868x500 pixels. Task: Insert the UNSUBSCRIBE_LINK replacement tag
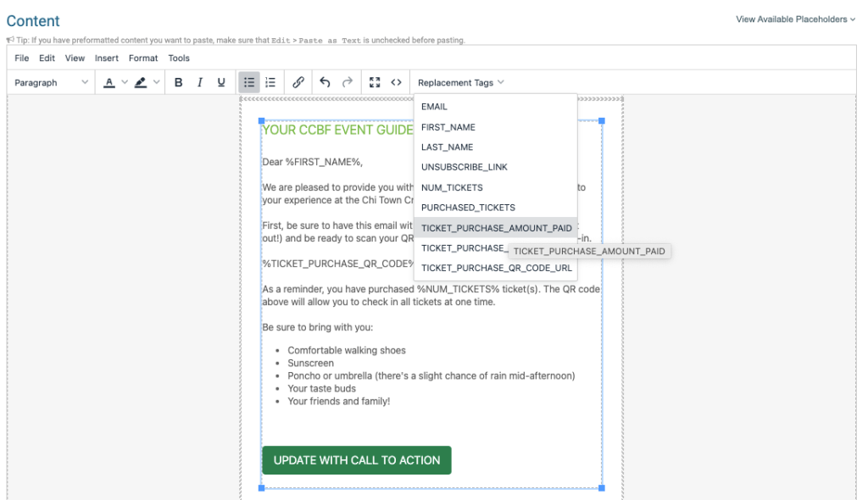495,167
